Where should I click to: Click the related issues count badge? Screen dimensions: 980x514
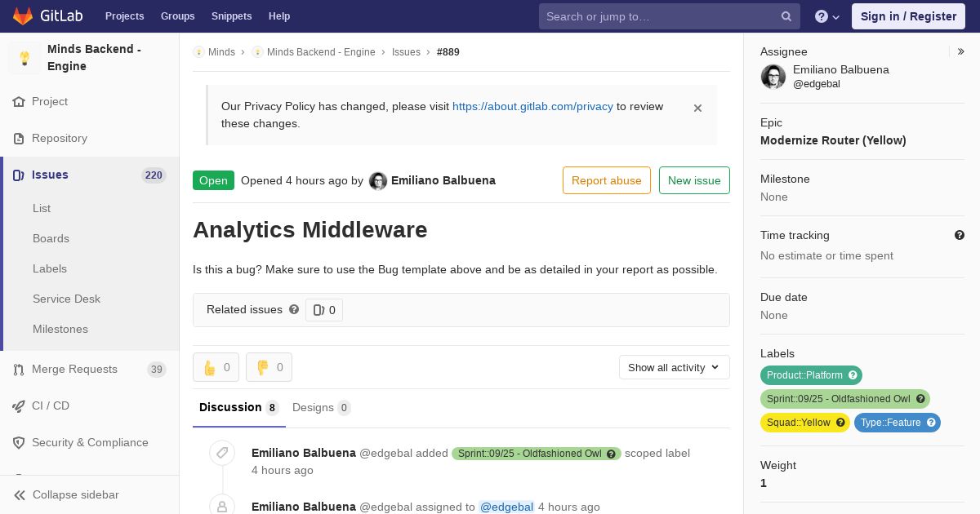pos(324,310)
